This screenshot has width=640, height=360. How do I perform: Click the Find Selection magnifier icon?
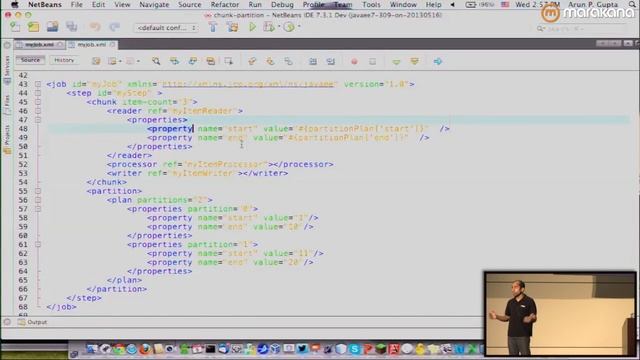156,61
